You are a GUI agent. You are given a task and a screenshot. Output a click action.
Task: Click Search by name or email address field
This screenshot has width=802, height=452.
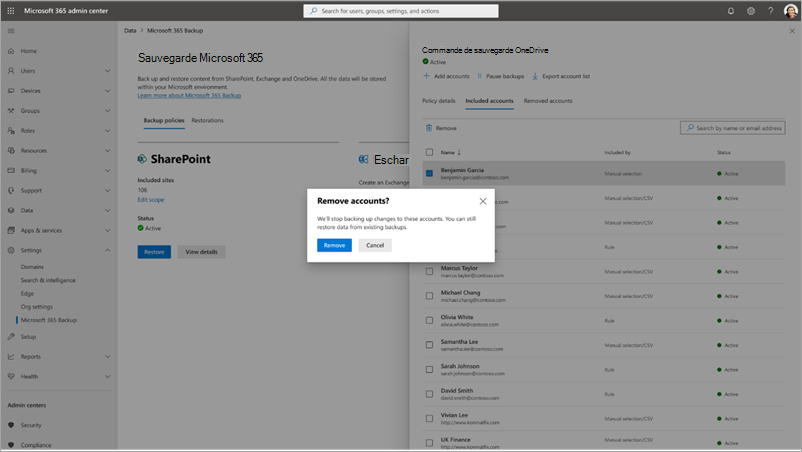[x=732, y=128]
